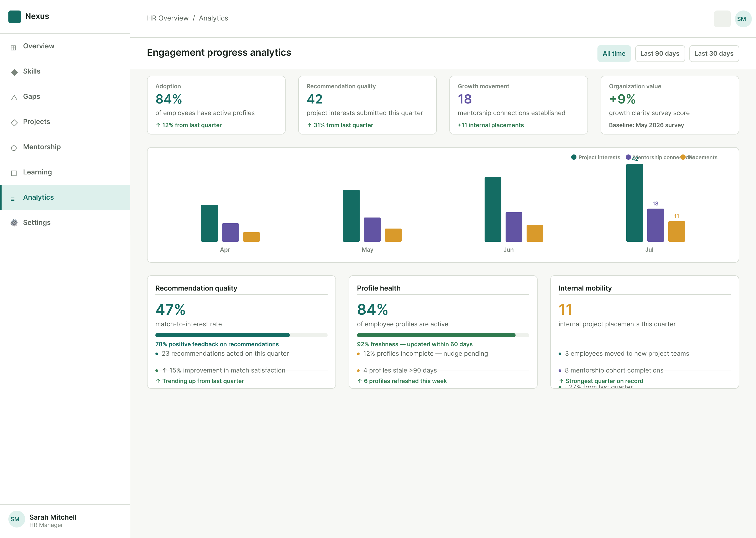
Task: Click the Organization value +9% card
Action: pyautogui.click(x=670, y=105)
